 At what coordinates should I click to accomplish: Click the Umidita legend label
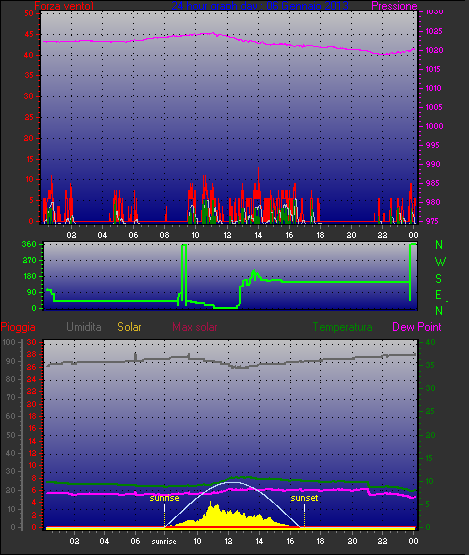pyautogui.click(x=84, y=327)
